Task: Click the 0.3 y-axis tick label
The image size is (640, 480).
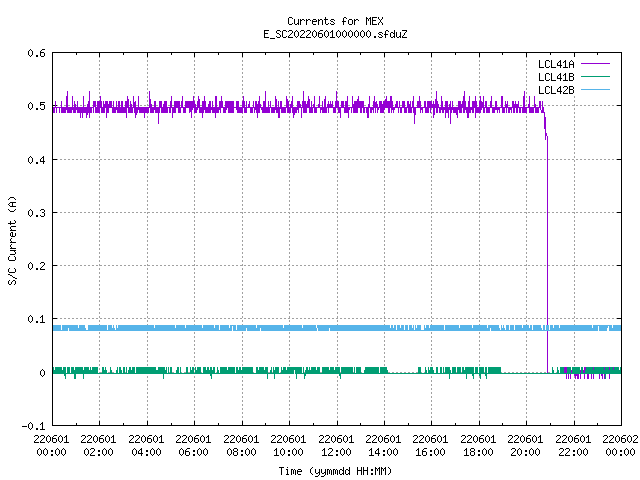Action: pos(36,213)
